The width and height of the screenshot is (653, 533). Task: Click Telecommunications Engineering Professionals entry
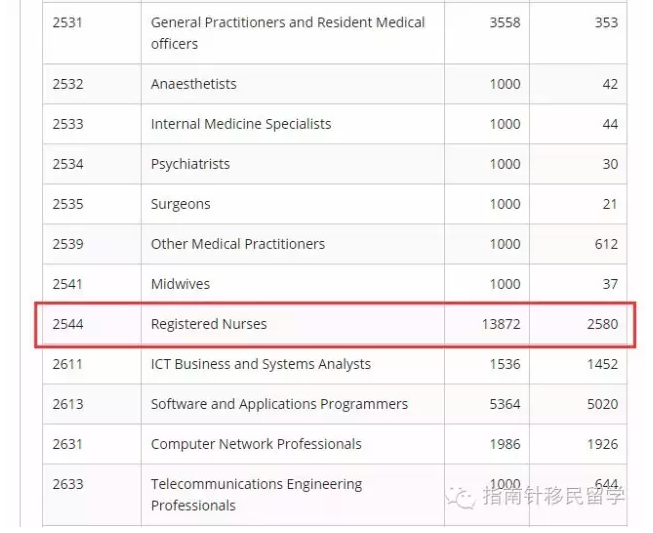coord(256,495)
